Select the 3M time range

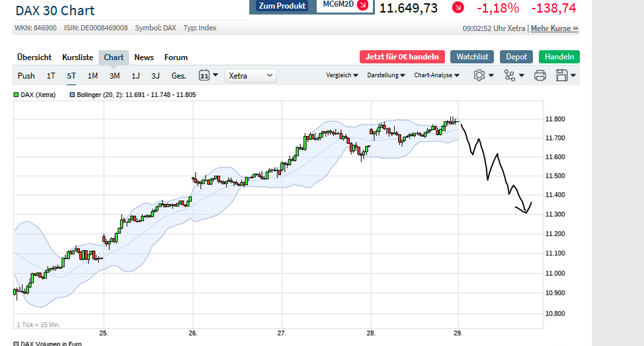(114, 75)
